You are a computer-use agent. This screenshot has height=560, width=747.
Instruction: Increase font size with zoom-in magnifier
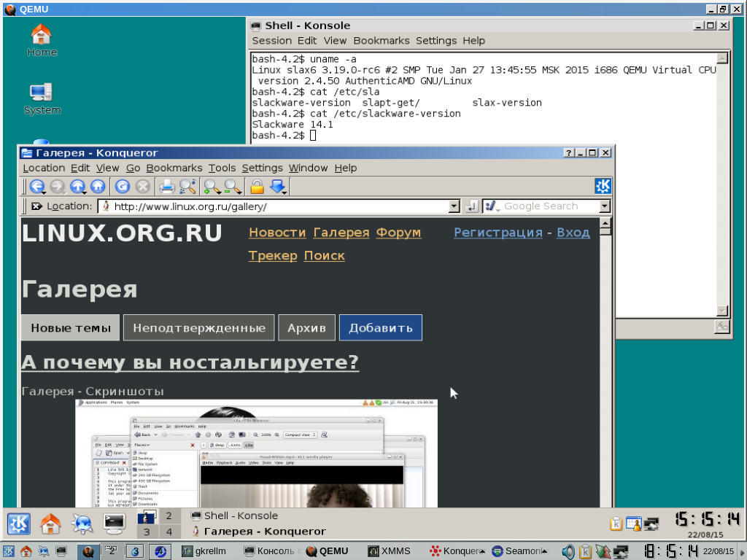212,187
